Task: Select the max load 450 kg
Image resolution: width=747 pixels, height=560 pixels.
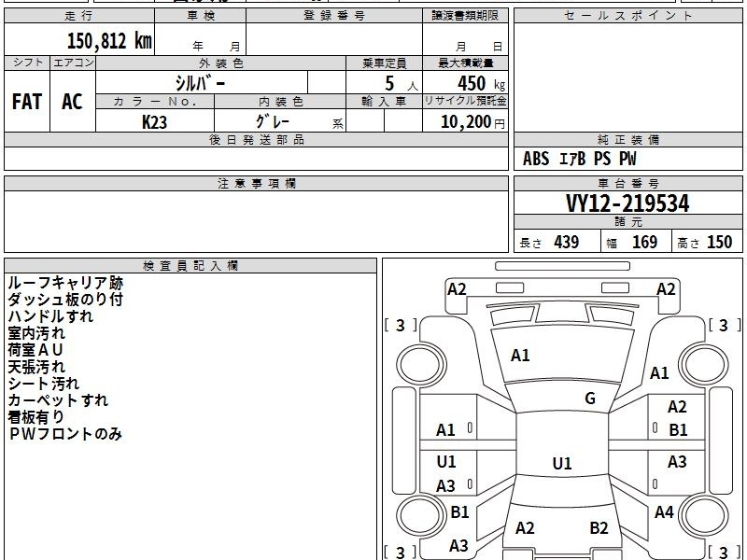Action: click(481, 84)
